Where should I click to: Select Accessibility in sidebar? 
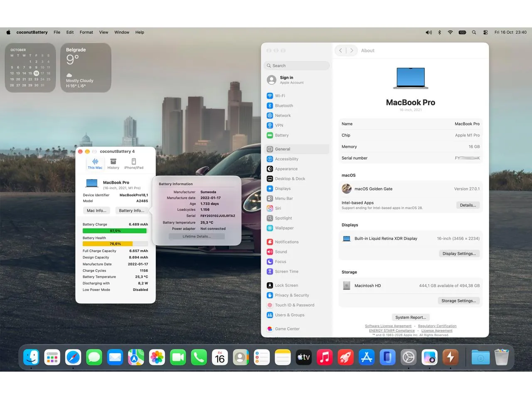click(x=297, y=159)
